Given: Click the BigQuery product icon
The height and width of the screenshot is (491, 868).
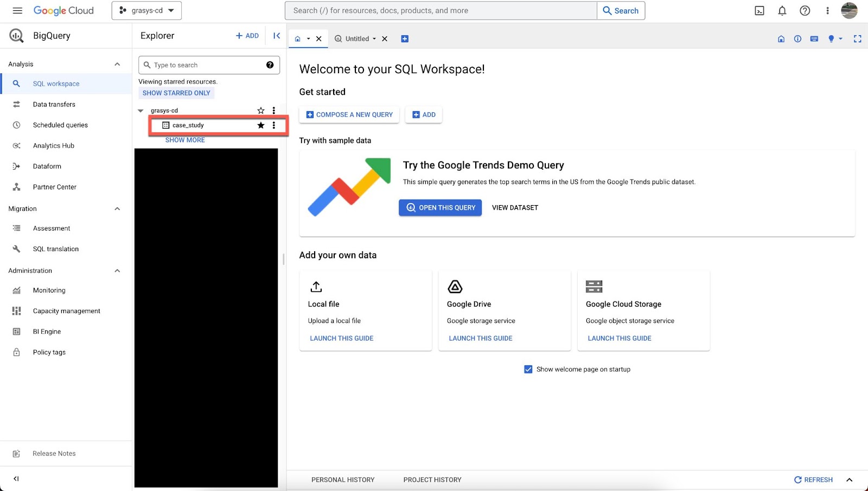Looking at the screenshot, I should coord(16,36).
